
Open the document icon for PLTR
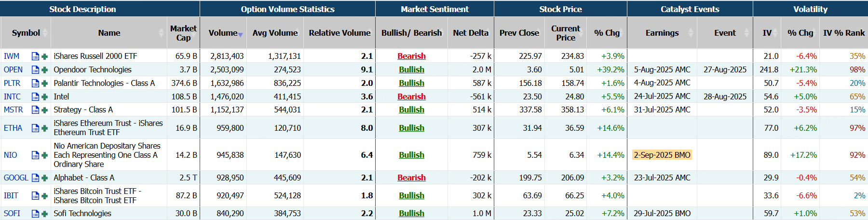(x=35, y=83)
